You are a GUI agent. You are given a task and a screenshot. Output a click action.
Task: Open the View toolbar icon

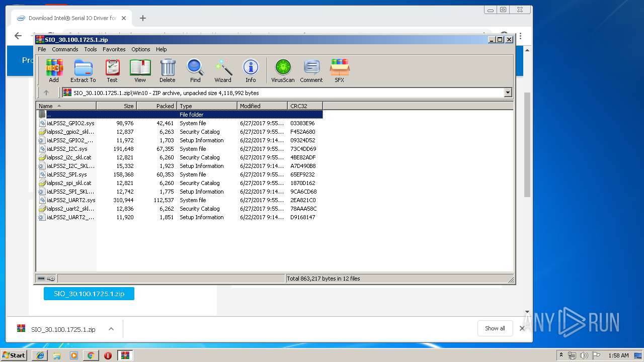(140, 70)
